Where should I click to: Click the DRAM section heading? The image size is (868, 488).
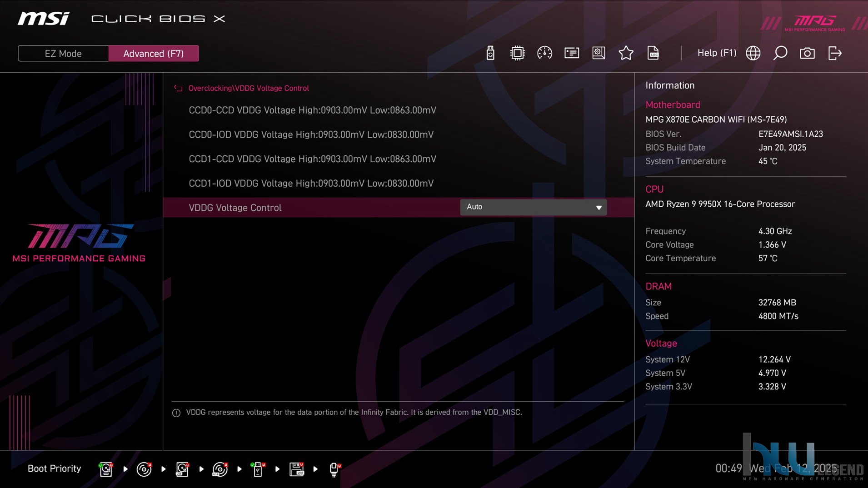click(658, 287)
